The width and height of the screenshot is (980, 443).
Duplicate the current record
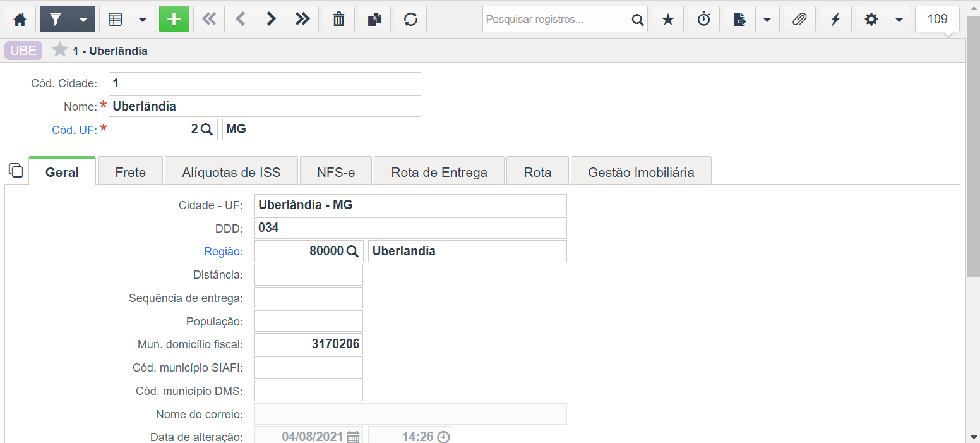[x=375, y=20]
